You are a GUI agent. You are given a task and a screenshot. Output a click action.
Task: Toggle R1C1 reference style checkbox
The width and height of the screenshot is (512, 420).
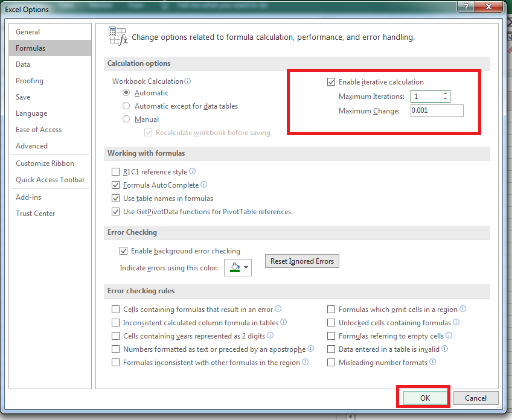[115, 171]
